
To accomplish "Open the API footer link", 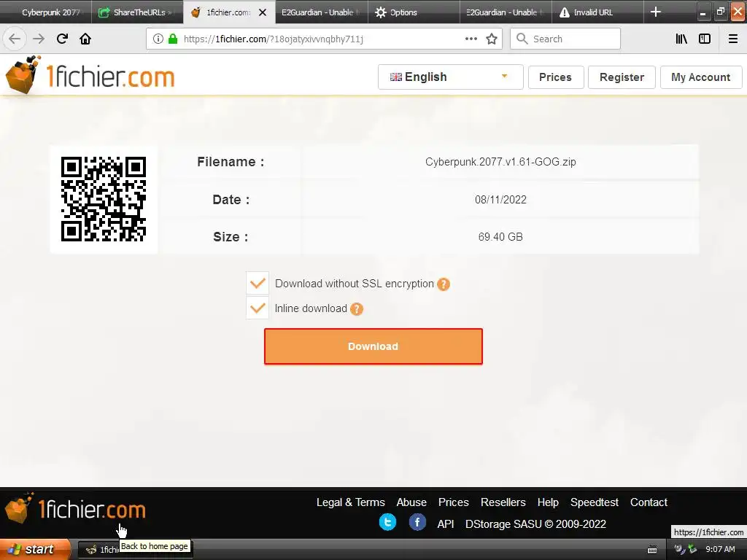I will tap(446, 524).
